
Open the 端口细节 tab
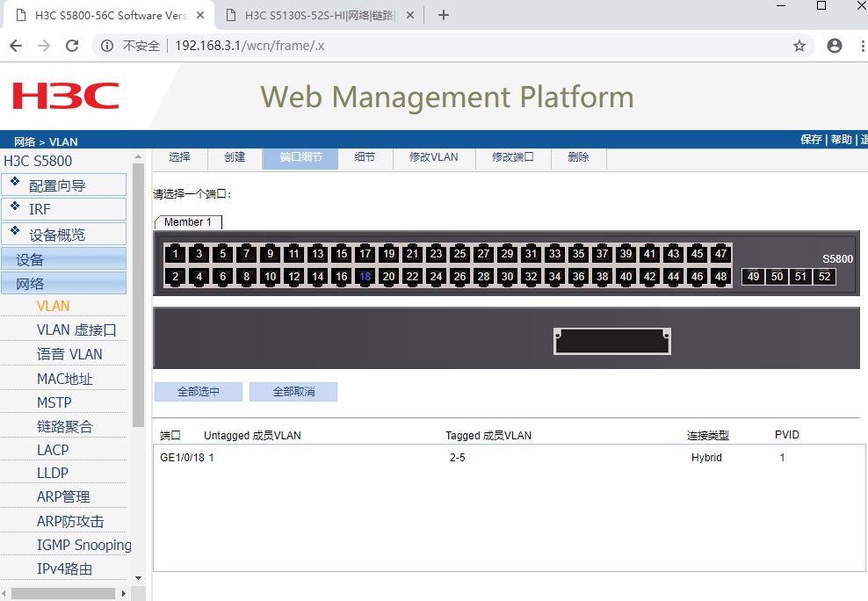300,158
